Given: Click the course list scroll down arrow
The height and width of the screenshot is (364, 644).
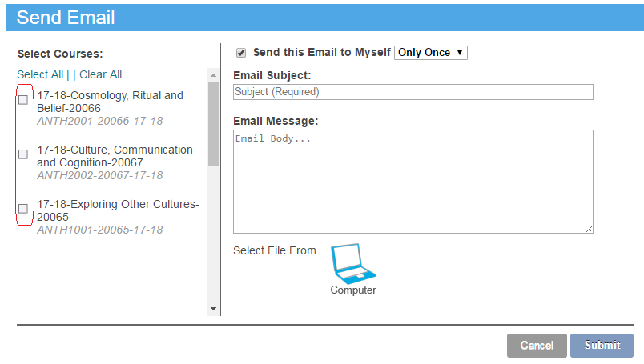Looking at the screenshot, I should click(213, 309).
